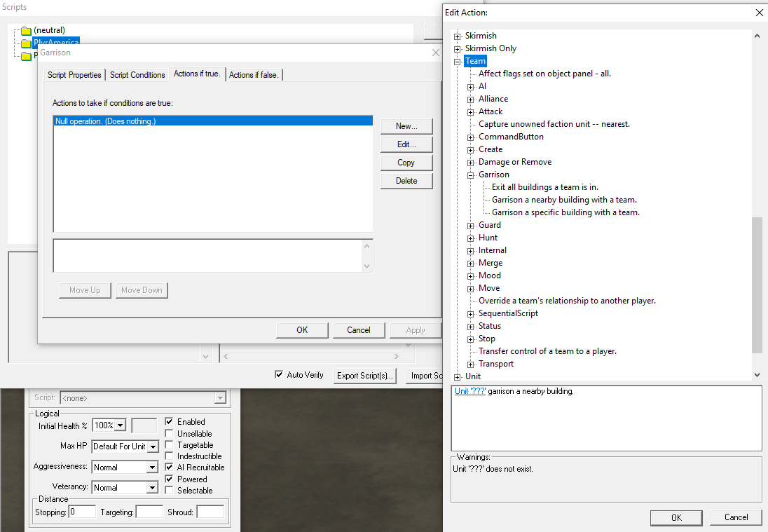
Task: Switch to the Script Conditions tab
Action: pyautogui.click(x=137, y=75)
